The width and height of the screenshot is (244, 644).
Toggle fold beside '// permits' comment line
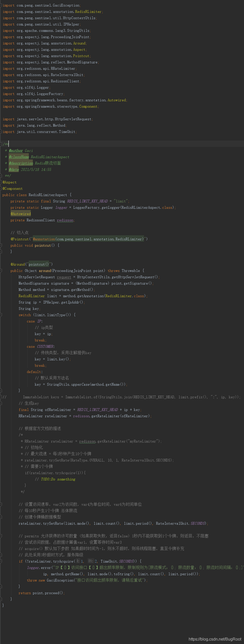[1, 536]
